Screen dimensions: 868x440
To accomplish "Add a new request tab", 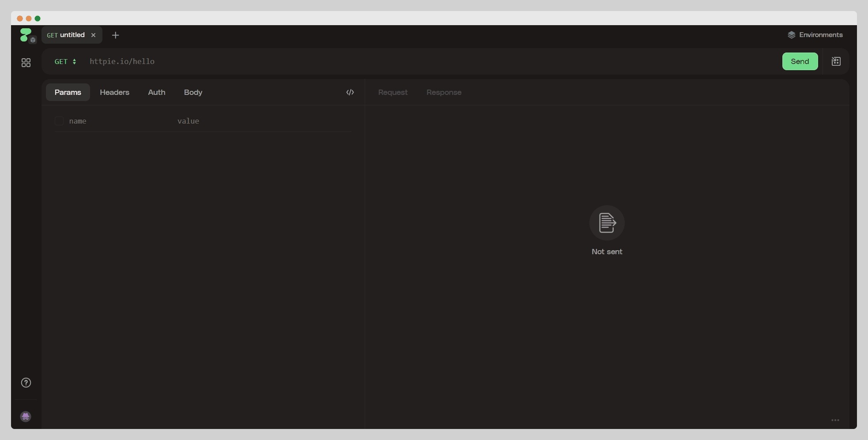I will (x=116, y=35).
